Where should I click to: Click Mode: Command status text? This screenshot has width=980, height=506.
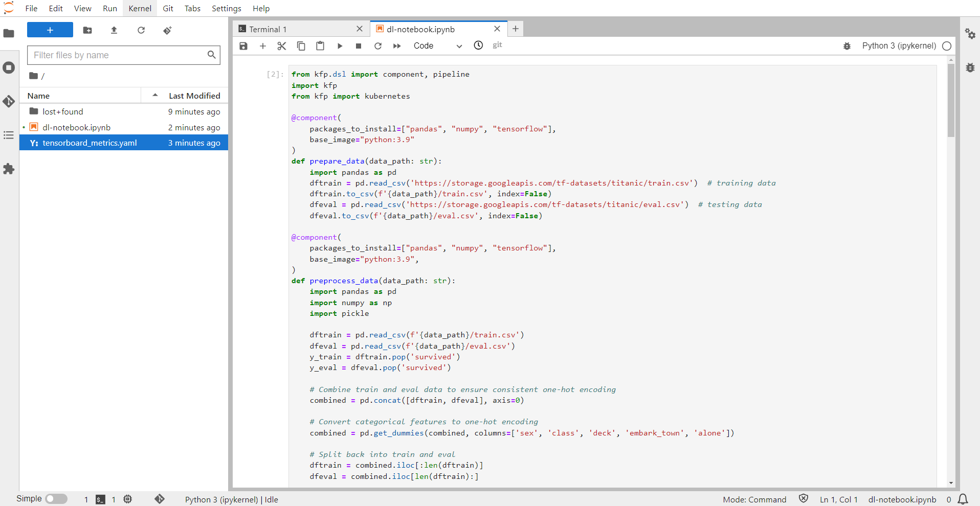[754, 499]
